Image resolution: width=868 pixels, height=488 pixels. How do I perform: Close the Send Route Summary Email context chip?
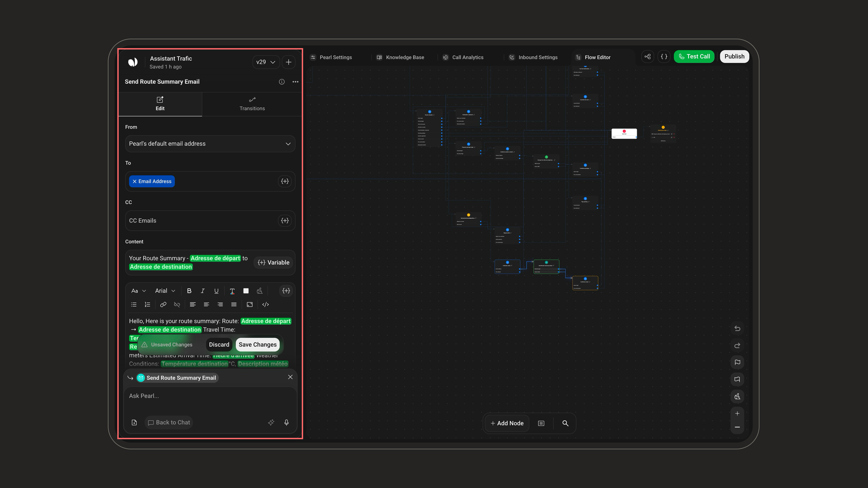pyautogui.click(x=290, y=377)
